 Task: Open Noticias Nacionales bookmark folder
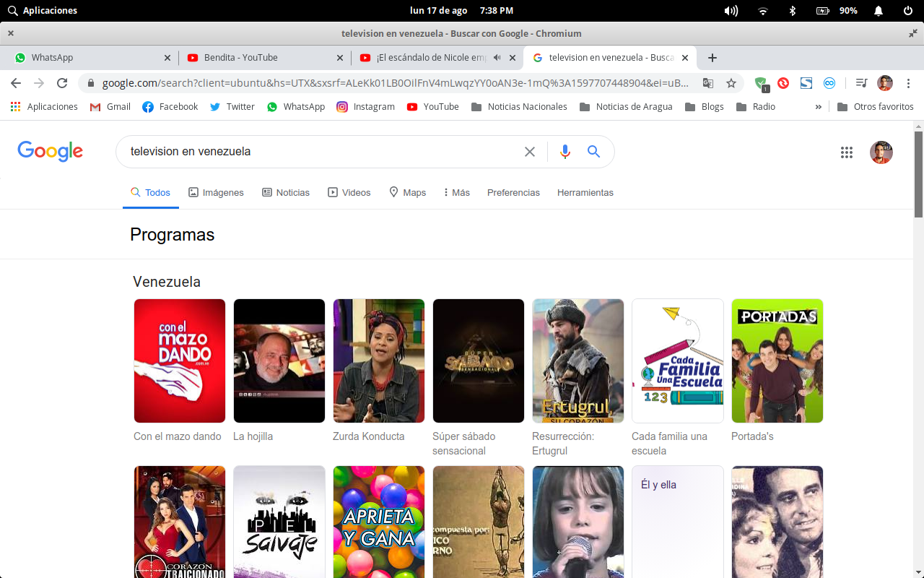(x=519, y=107)
